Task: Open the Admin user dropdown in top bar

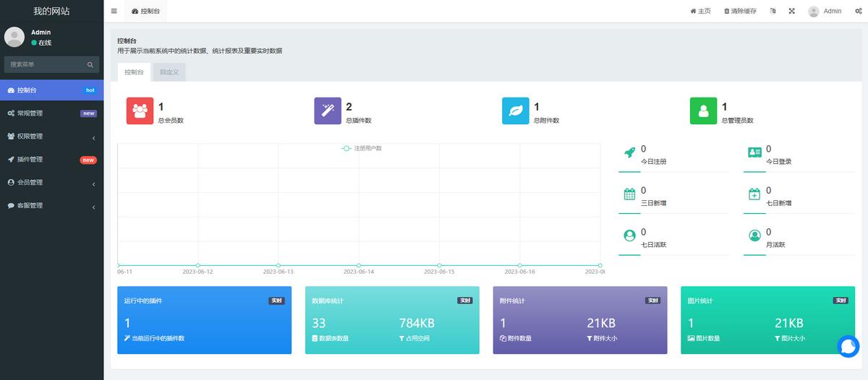Action: [x=825, y=12]
